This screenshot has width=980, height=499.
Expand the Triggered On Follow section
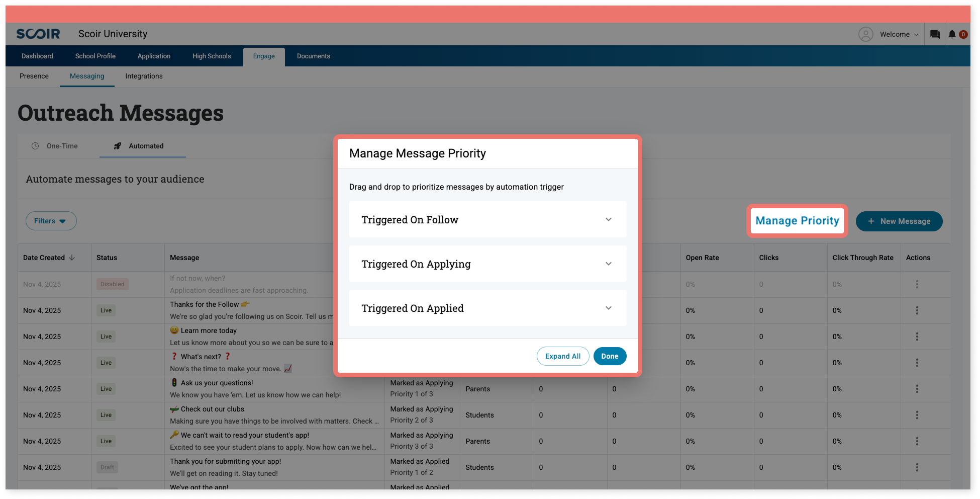[x=609, y=219]
